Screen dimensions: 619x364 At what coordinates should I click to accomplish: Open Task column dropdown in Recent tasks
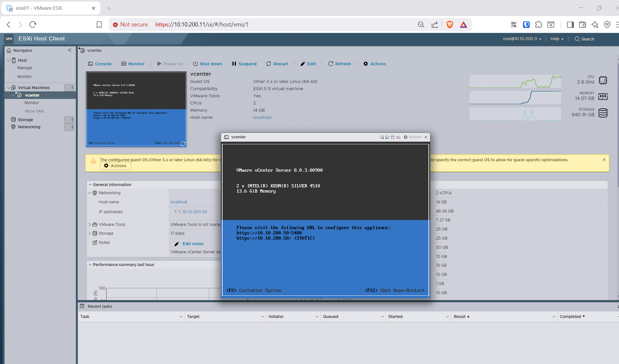coord(181,317)
